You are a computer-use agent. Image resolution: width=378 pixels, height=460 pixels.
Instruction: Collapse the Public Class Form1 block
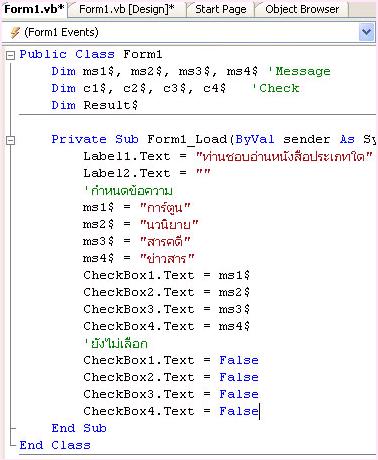pyautogui.click(x=10, y=55)
